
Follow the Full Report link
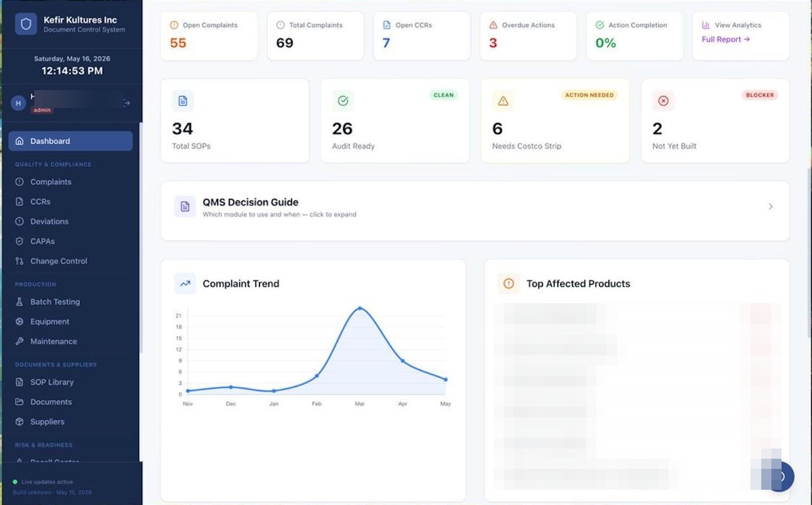[x=726, y=39]
